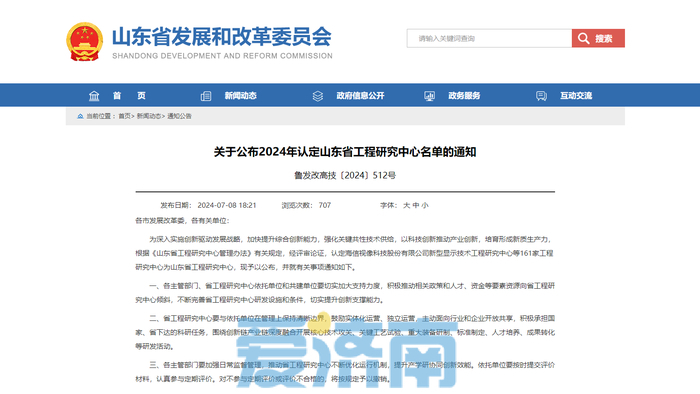Viewport: 700px width, 394px height.
Task: Click the salutation line 各市发展改革委，各有关单位
Action: pos(182,220)
